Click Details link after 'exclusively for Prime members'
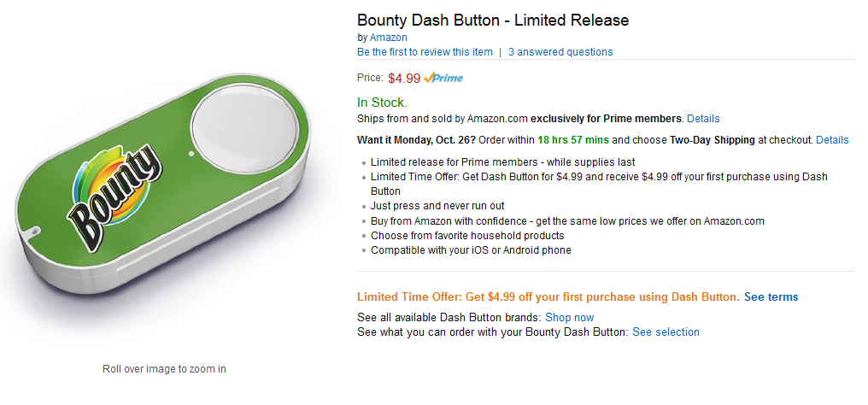Image resolution: width=868 pixels, height=405 pixels. [x=703, y=119]
